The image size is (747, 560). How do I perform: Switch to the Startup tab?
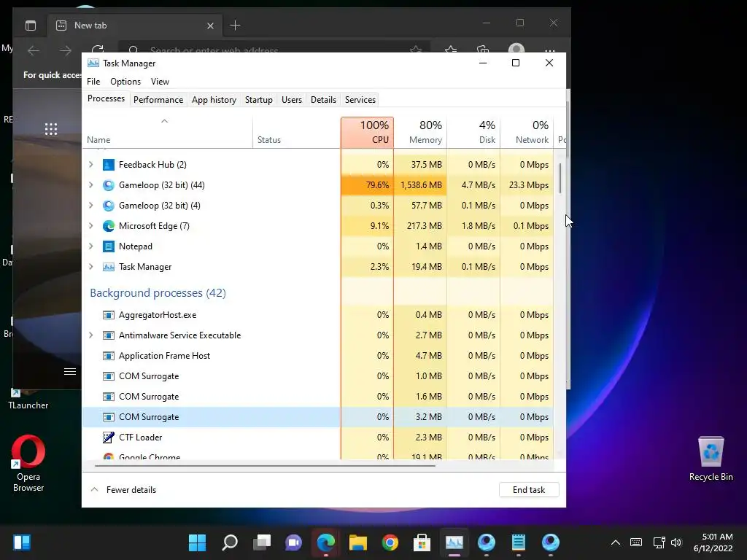(x=259, y=100)
